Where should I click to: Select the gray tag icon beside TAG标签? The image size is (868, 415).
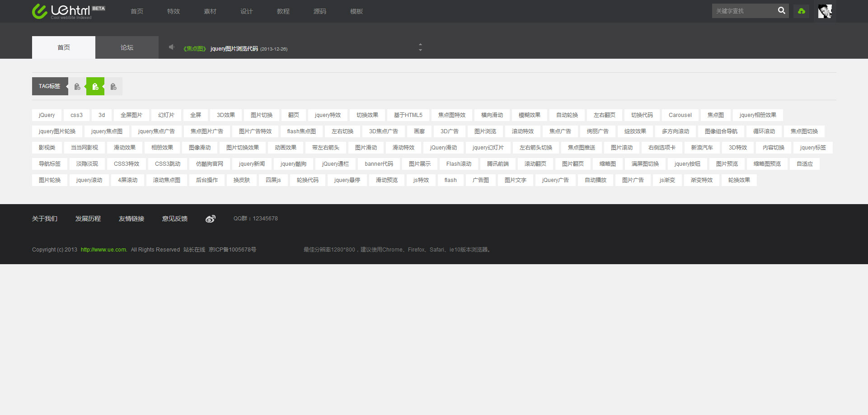tap(77, 86)
